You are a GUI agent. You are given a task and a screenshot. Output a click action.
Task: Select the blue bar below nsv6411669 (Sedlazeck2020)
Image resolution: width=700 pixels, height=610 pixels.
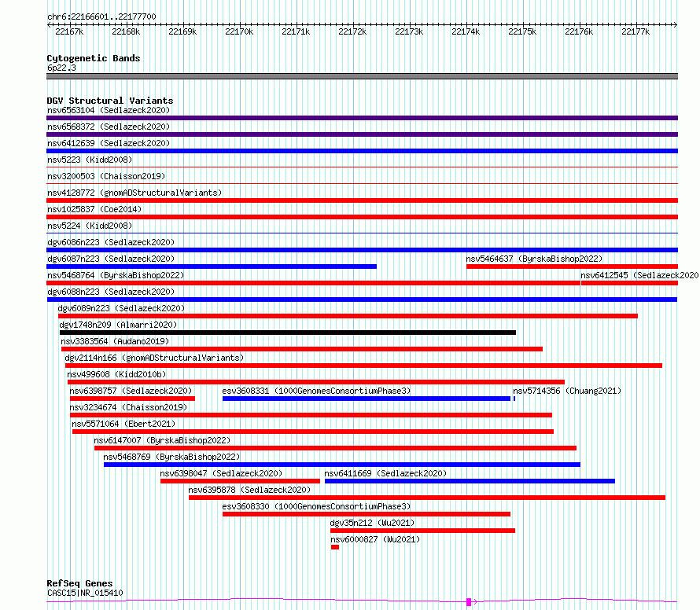[x=470, y=481]
